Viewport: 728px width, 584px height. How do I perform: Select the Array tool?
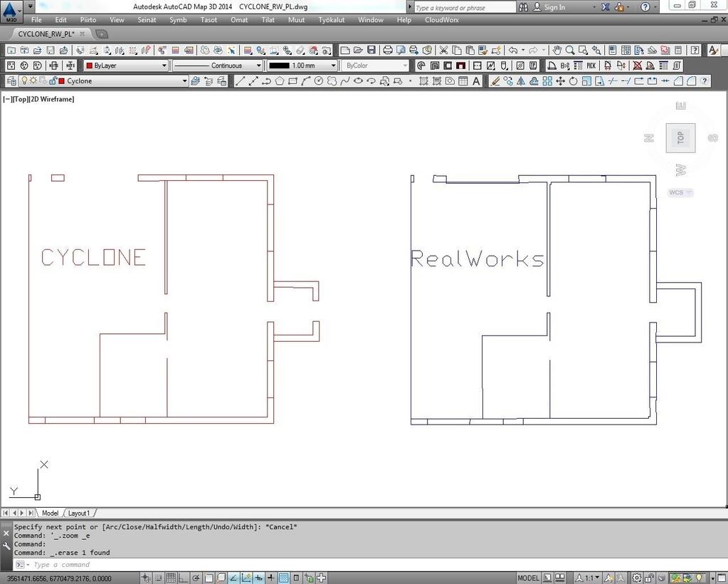(547, 81)
